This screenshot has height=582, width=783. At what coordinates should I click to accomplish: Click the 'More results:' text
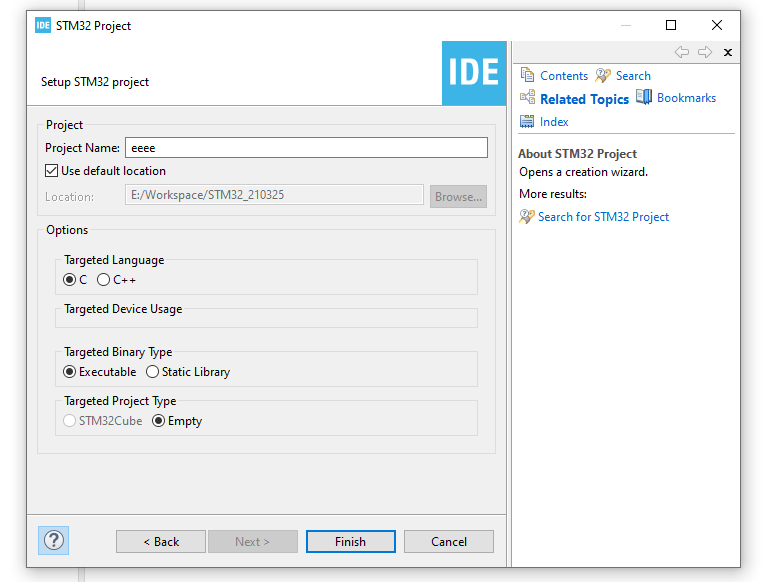[x=553, y=194]
